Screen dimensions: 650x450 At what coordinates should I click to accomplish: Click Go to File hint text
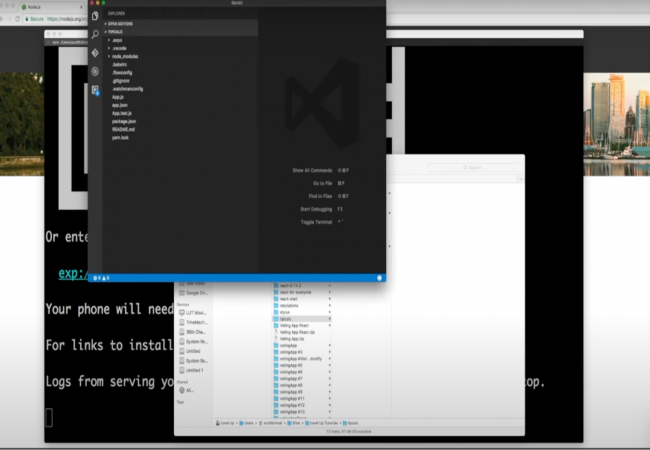tap(323, 183)
